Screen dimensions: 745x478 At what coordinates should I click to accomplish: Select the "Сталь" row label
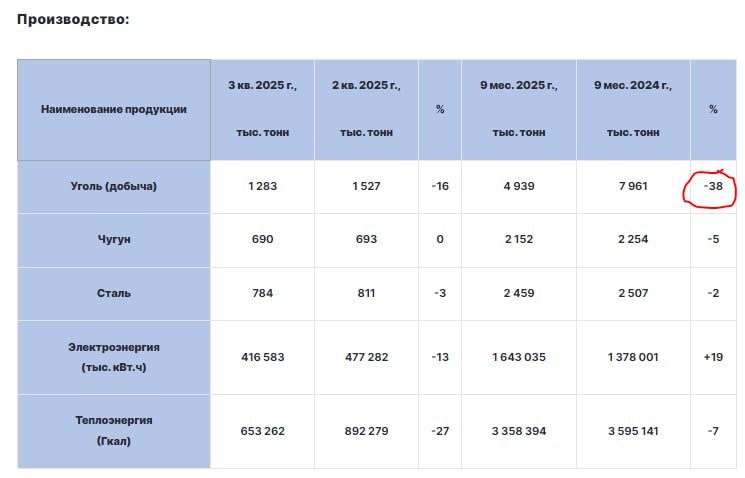(114, 294)
